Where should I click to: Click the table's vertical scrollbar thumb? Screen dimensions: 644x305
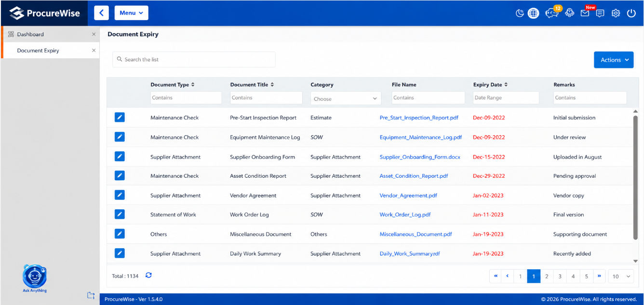[635, 177]
